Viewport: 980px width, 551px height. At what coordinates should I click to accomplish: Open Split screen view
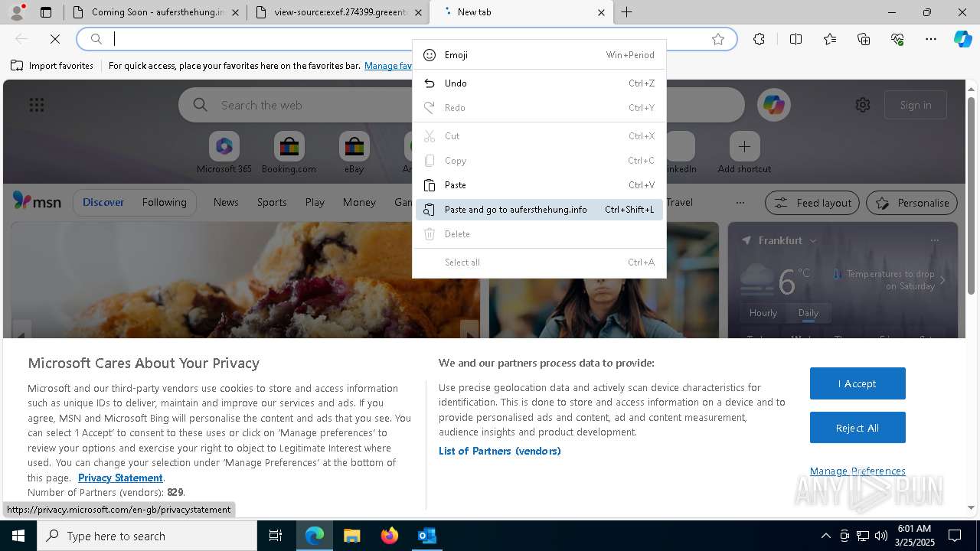point(795,39)
